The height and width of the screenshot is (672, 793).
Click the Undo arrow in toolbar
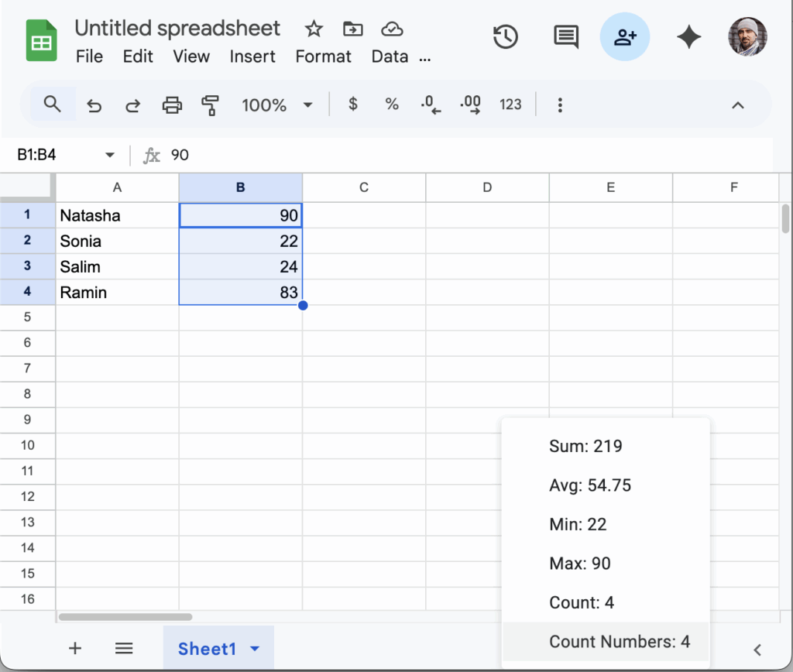[x=94, y=105]
